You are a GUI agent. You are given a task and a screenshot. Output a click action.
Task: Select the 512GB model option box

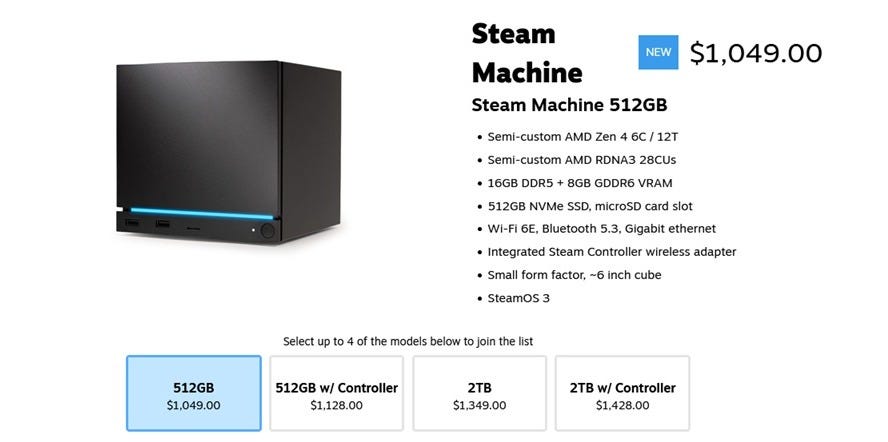[194, 393]
